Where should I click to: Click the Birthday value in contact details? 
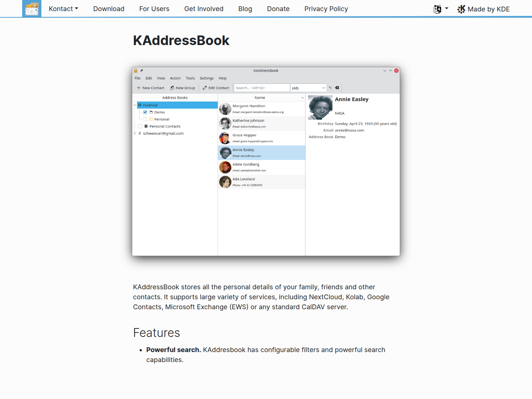(x=366, y=124)
